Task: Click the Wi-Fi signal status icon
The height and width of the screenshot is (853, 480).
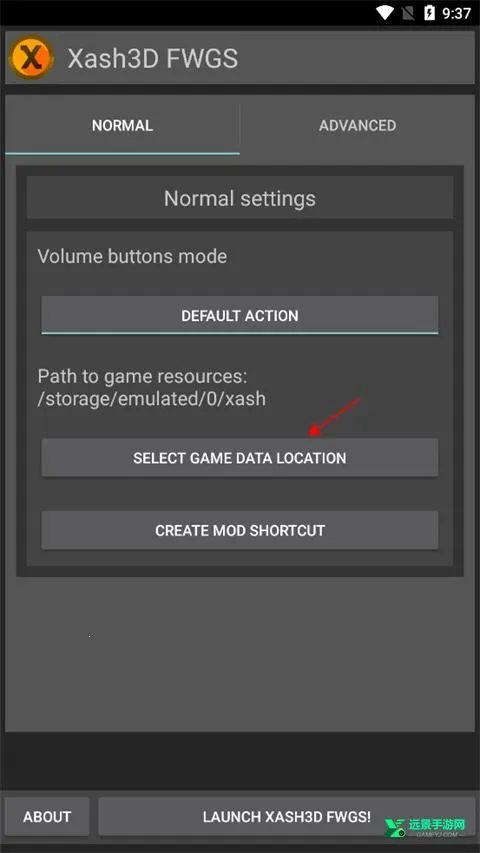Action: click(385, 13)
